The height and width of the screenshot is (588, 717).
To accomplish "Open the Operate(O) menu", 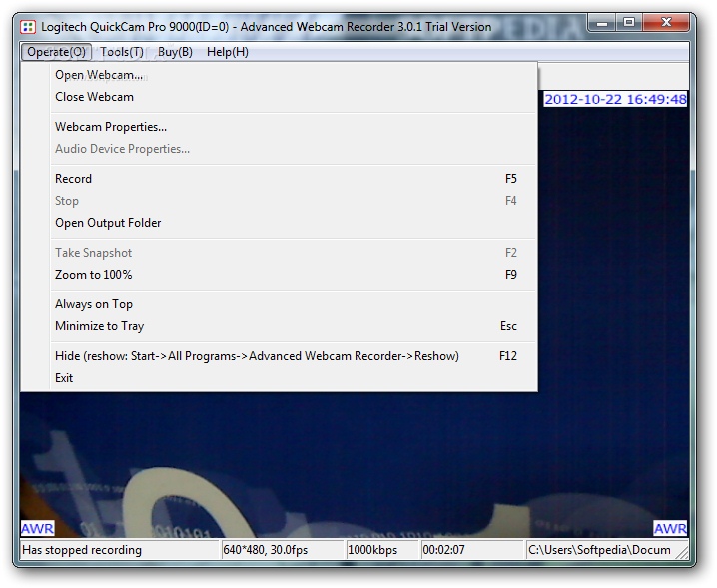I will coord(56,52).
